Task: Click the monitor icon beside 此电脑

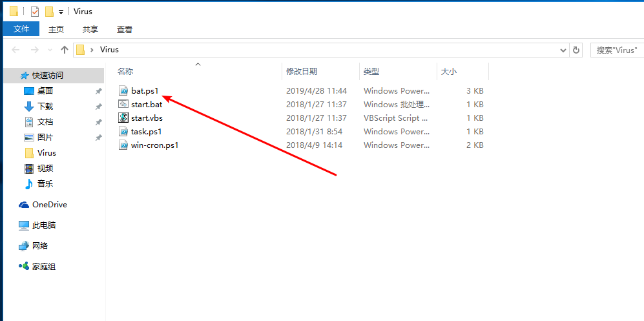Action: point(24,225)
